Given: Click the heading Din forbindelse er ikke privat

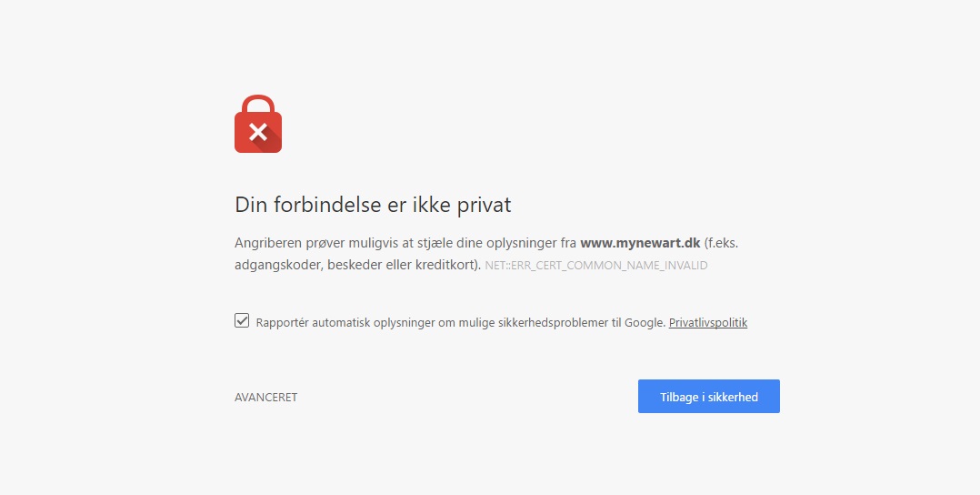Looking at the screenshot, I should (373, 205).
